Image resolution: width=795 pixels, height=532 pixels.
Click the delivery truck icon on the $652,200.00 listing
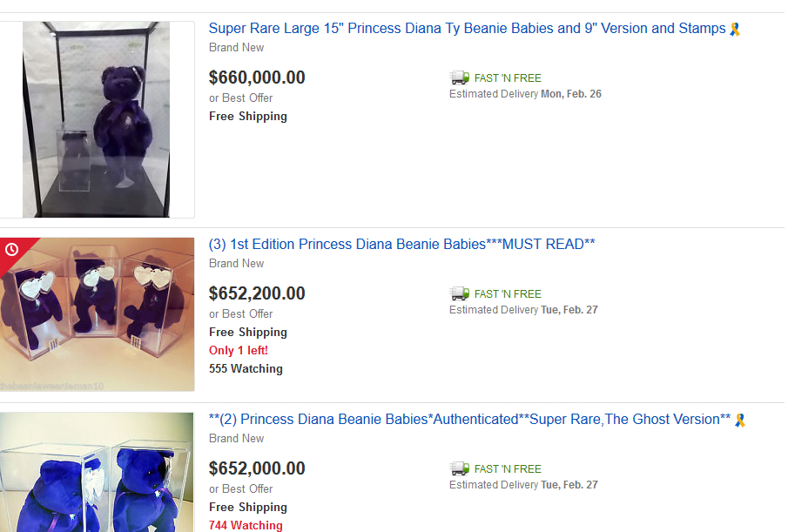(460, 293)
